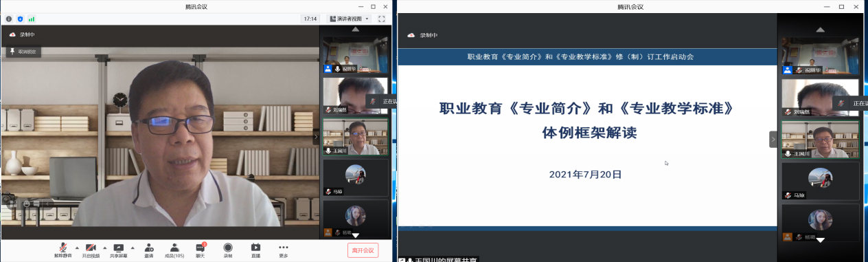Open members list 成员(105)
Screen dimensions: 868x262
coord(174,250)
